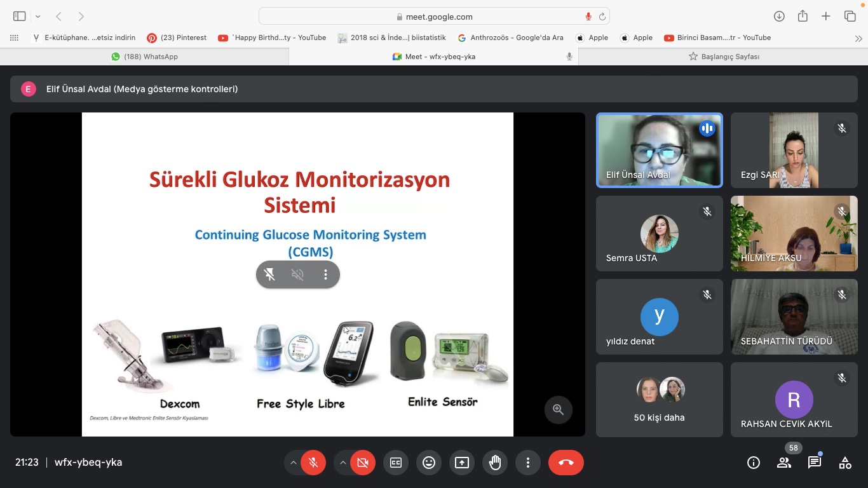Screen dimensions: 868x488
Task: Open meeting details info icon
Action: pyautogui.click(x=754, y=463)
